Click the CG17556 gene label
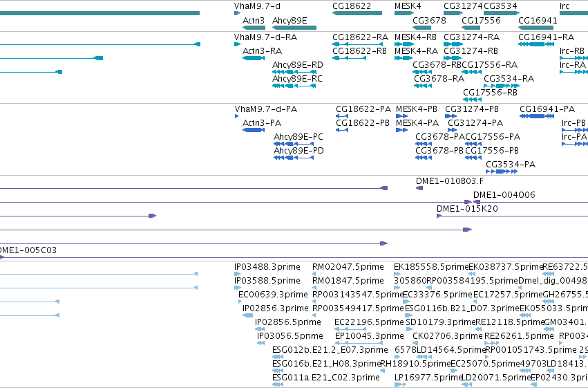This screenshot has height=388, width=588. click(x=481, y=21)
